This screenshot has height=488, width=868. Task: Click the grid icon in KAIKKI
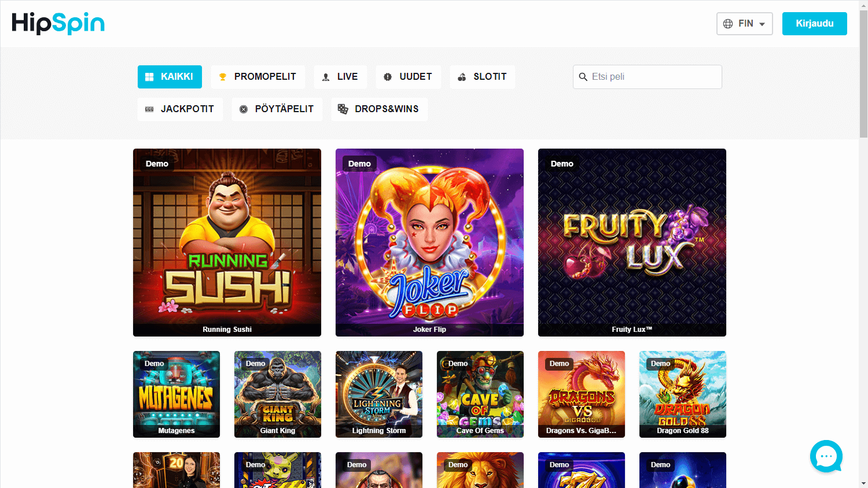pos(149,77)
